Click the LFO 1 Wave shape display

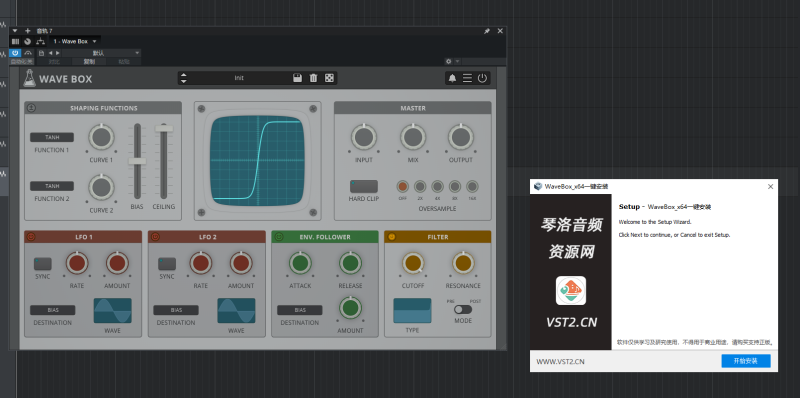coord(112,311)
